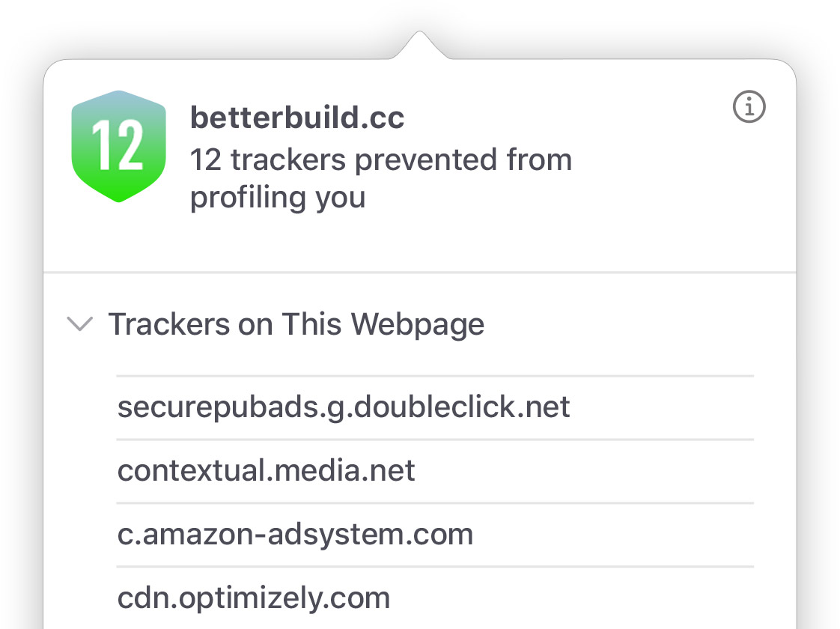Collapse the Trackers on This Webpage chevron
The width and height of the screenshot is (840, 629).
click(x=80, y=324)
